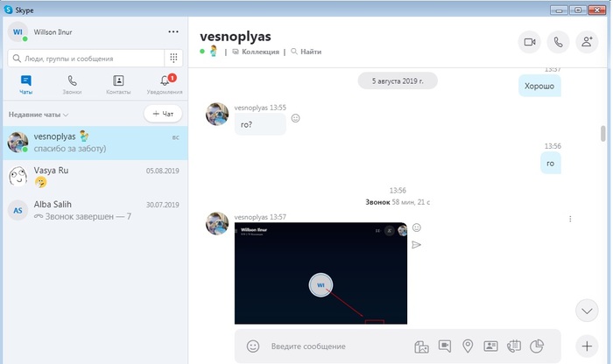Click the 'Хорошо' message bubble

[539, 86]
